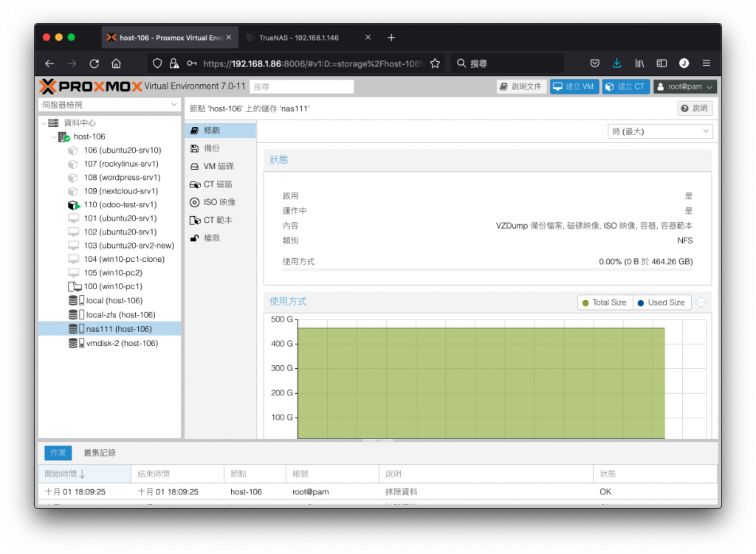
Task: Collapse the datacenter tree node
Action: click(44, 123)
